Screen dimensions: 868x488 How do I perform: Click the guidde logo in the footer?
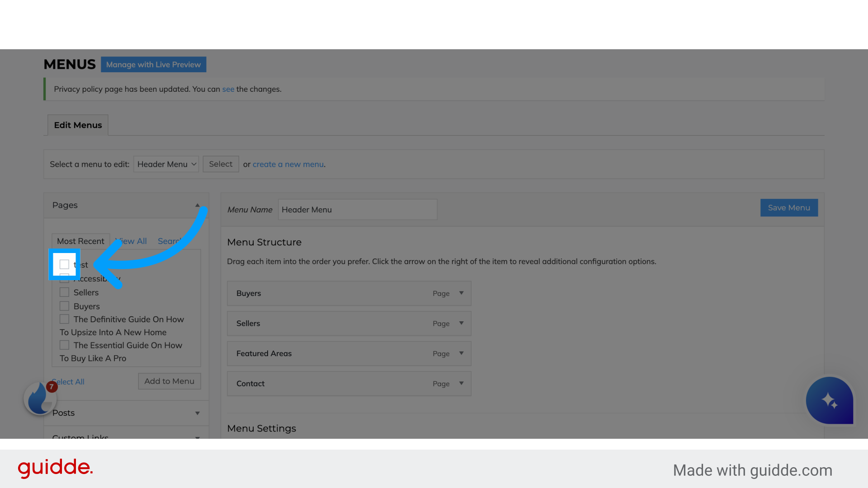[55, 469]
